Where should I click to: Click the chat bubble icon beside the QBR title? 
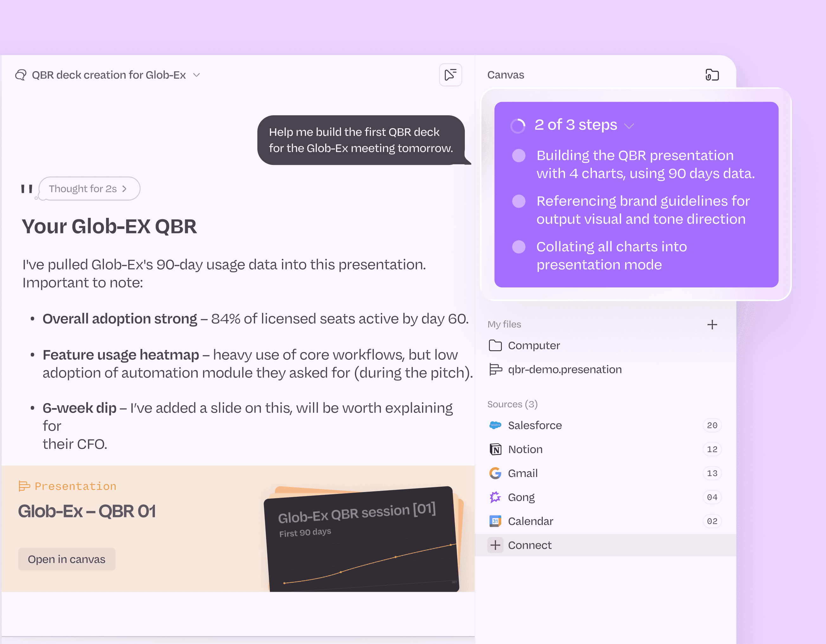[21, 75]
